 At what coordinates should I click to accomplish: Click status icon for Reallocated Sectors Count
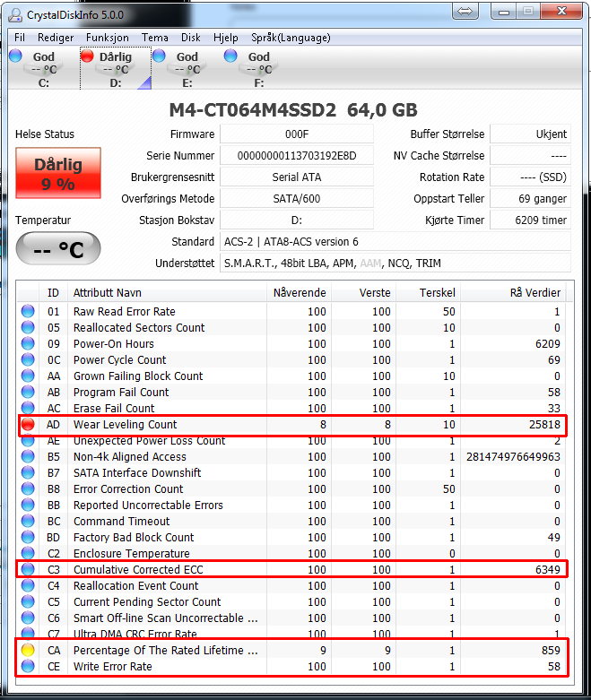click(x=28, y=327)
